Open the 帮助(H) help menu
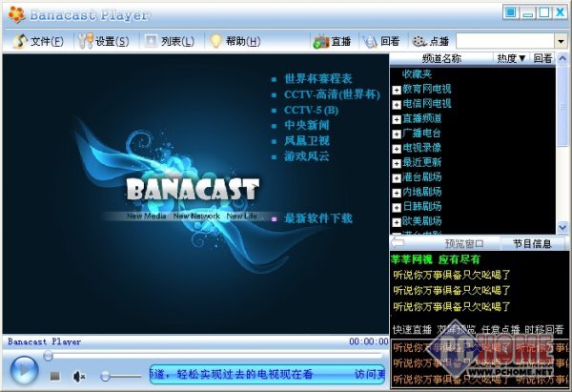Image resolution: width=572 pixels, height=392 pixels. pyautogui.click(x=235, y=41)
